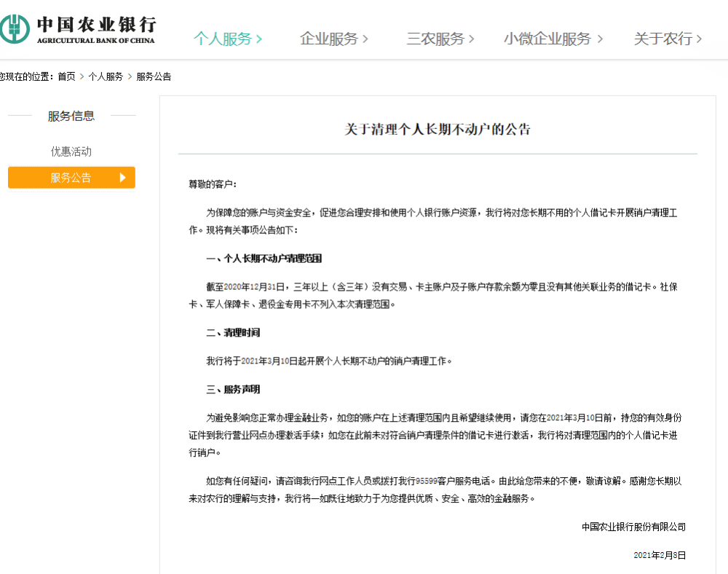728x574 pixels.
Task: Click the heading 二、清理时间
Action: tap(233, 332)
